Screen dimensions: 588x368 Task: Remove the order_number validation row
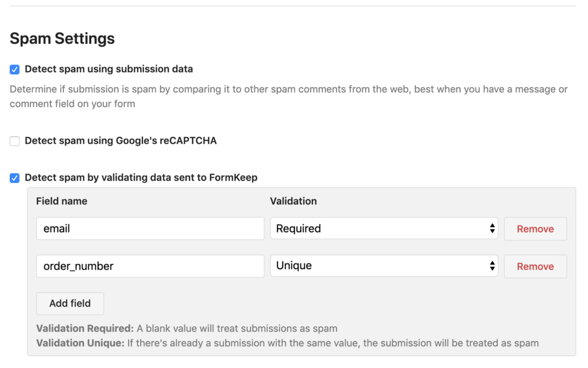[x=535, y=267]
